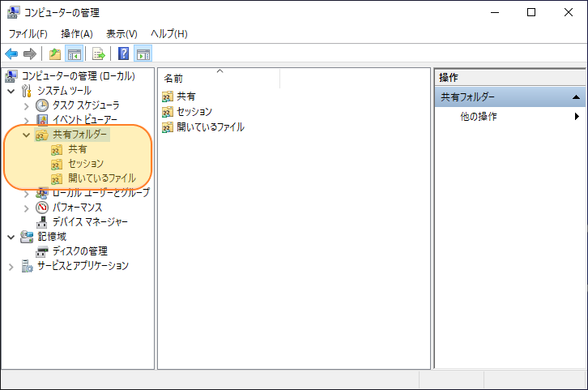588x390 pixels.
Task: Open デバイス マネージャー in the tree
Action: (x=90, y=222)
